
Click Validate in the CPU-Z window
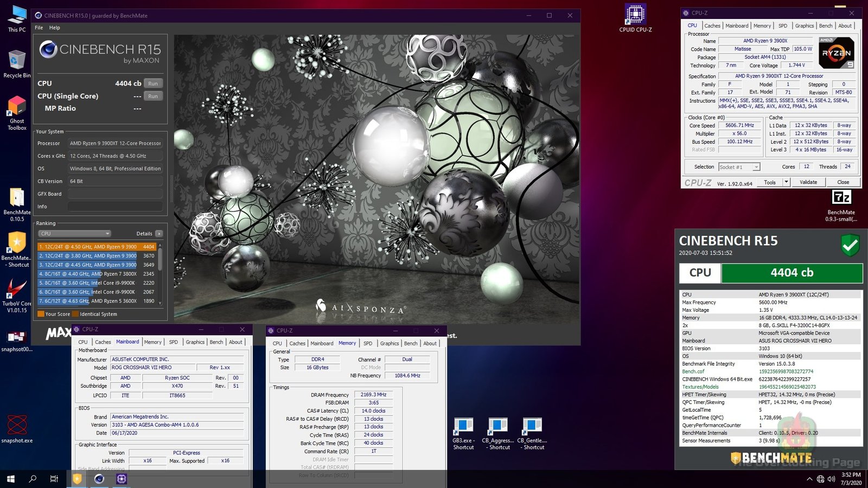pyautogui.click(x=808, y=182)
